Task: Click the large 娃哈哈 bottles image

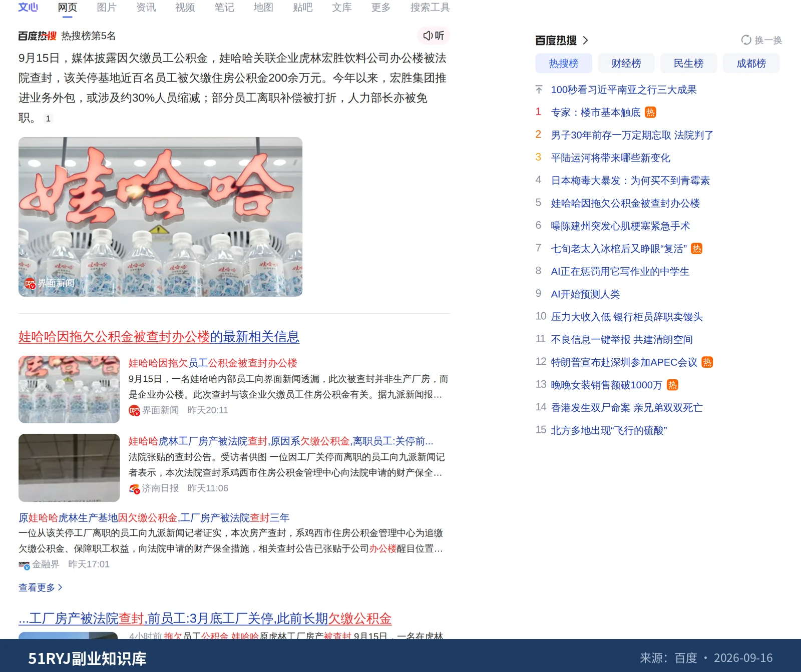Action: [160, 217]
